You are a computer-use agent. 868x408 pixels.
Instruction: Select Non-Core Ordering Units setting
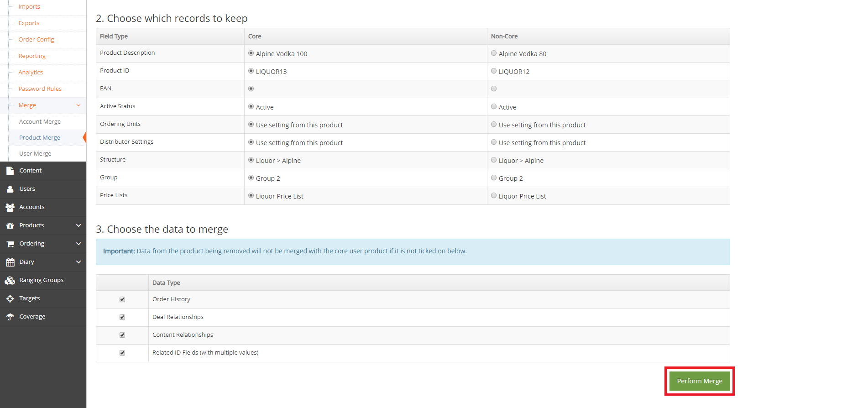(494, 125)
